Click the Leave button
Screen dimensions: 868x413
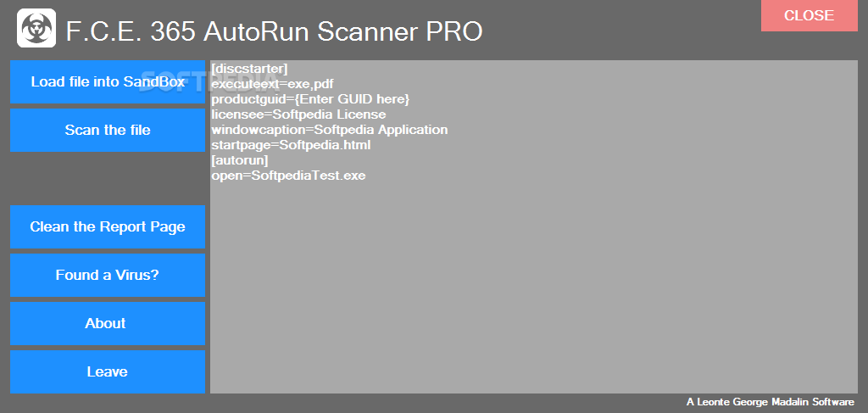(108, 372)
